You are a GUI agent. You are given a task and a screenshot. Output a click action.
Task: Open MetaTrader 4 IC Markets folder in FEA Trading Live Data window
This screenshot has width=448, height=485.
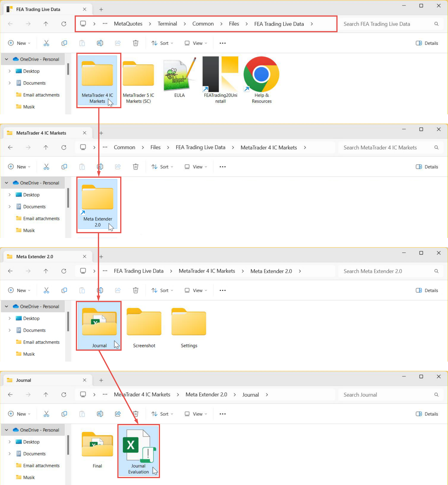click(97, 80)
